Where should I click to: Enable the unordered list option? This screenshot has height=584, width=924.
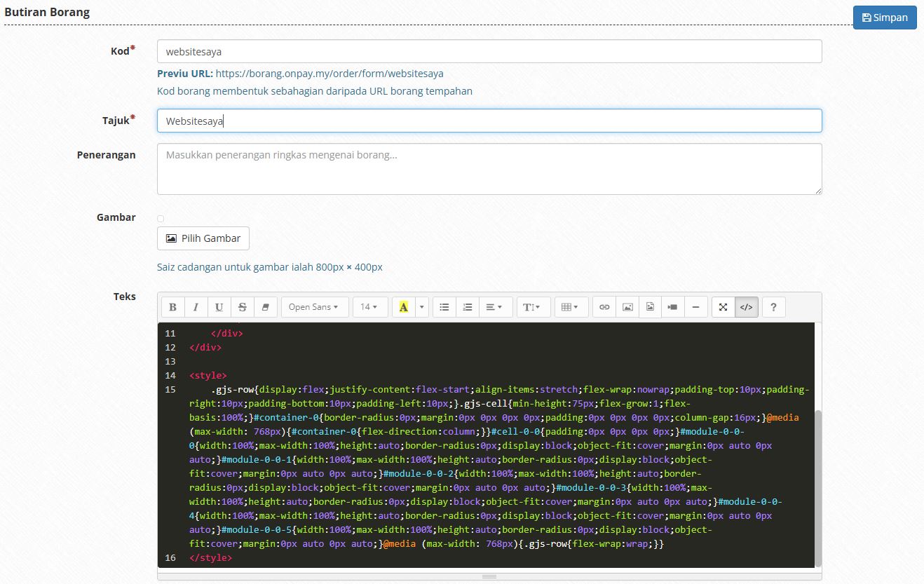tap(444, 306)
